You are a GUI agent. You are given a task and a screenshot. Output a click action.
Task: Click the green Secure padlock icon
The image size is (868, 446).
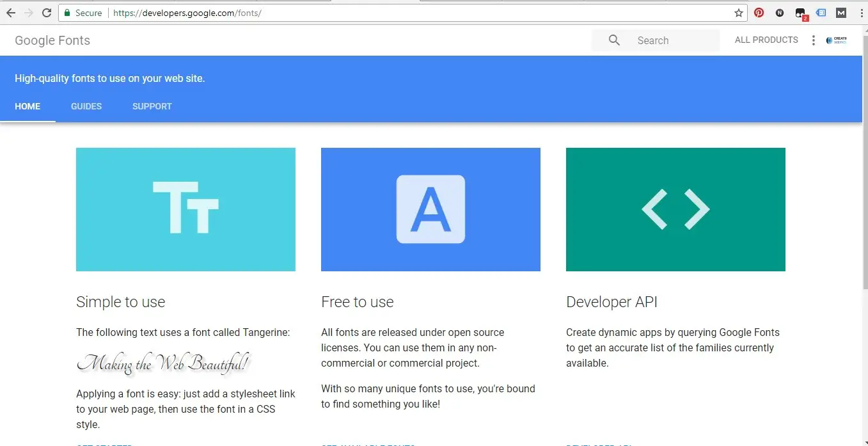(68, 13)
